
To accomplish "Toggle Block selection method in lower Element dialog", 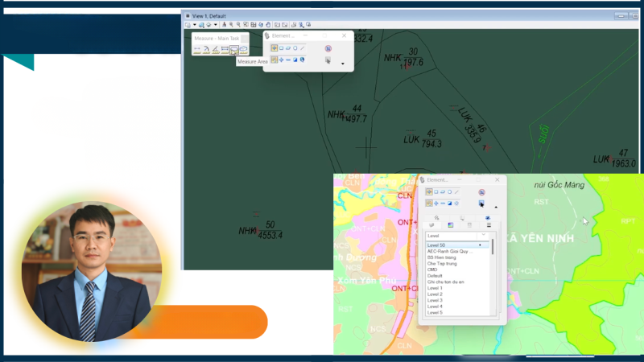I will click(436, 191).
